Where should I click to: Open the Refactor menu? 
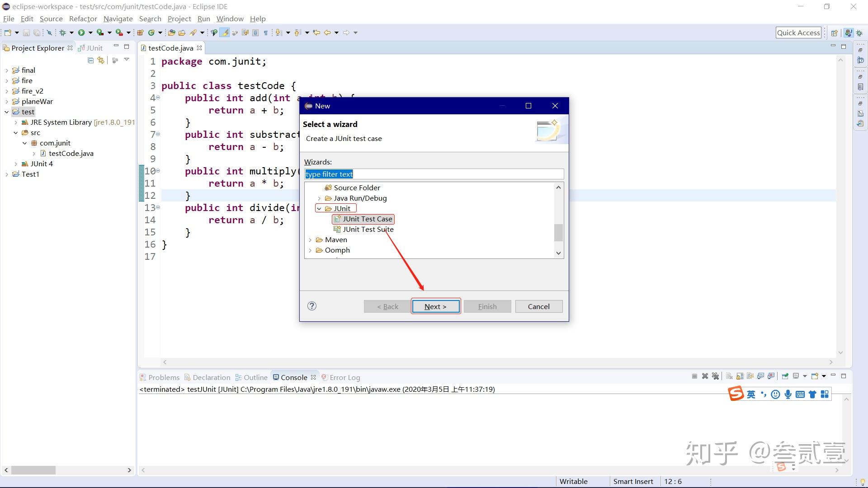[83, 19]
